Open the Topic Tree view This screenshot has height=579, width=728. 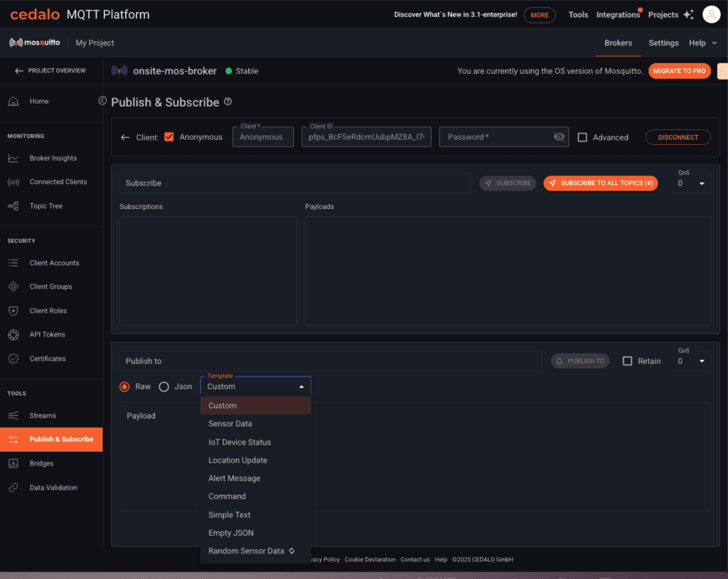(x=45, y=206)
